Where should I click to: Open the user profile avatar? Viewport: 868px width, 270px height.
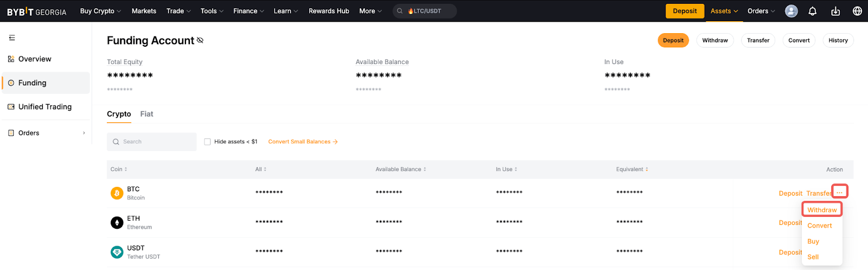tap(791, 11)
